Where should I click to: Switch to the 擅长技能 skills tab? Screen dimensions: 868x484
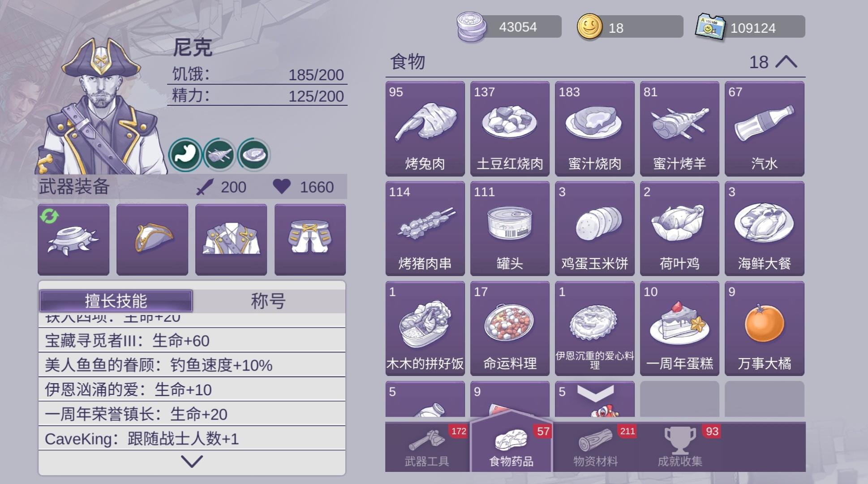point(116,301)
